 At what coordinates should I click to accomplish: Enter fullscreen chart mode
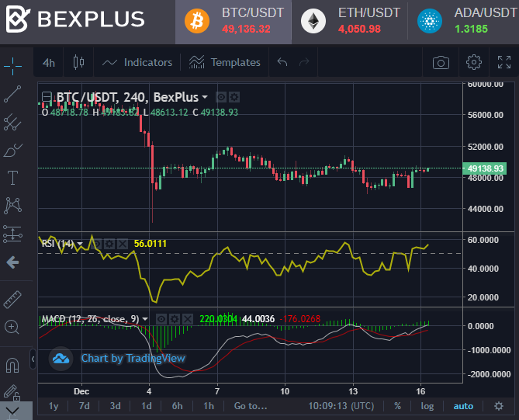[504, 62]
